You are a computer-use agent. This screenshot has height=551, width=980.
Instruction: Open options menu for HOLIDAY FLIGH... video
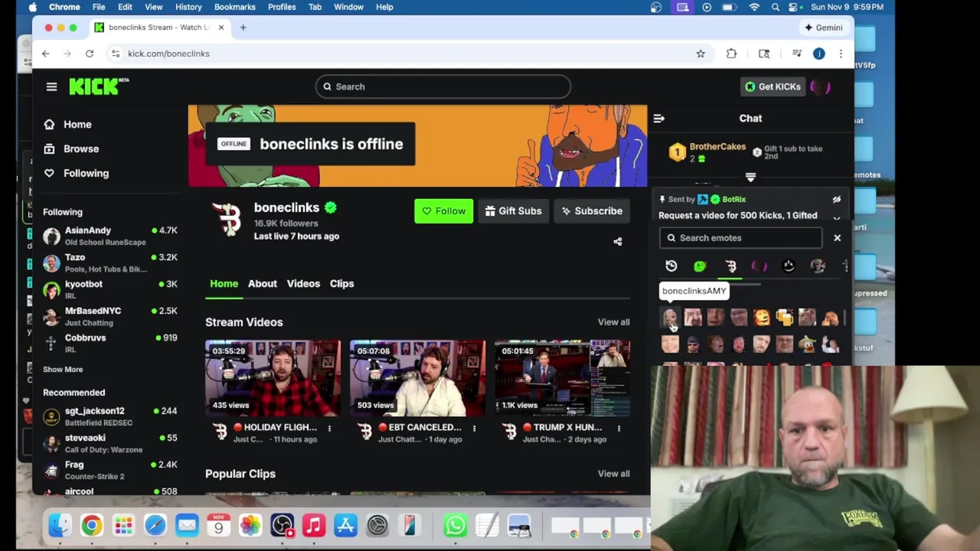pyautogui.click(x=329, y=429)
